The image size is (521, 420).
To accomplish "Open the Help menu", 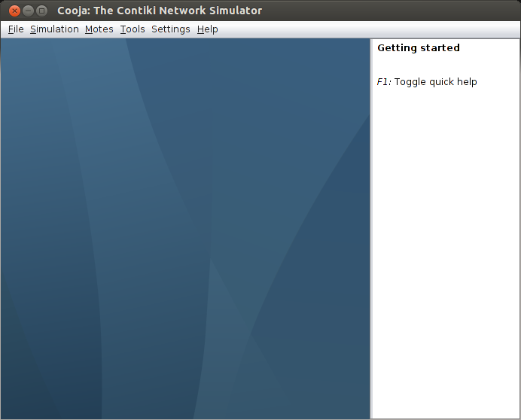I will [x=207, y=29].
